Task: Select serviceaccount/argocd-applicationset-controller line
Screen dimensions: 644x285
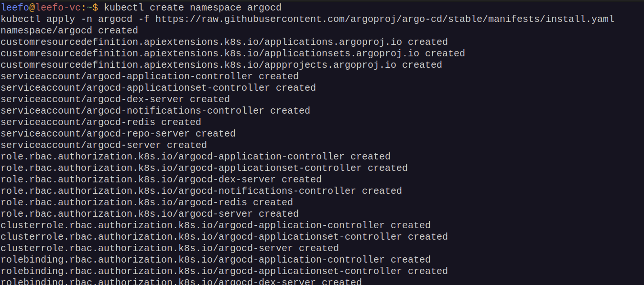Action: (x=158, y=88)
